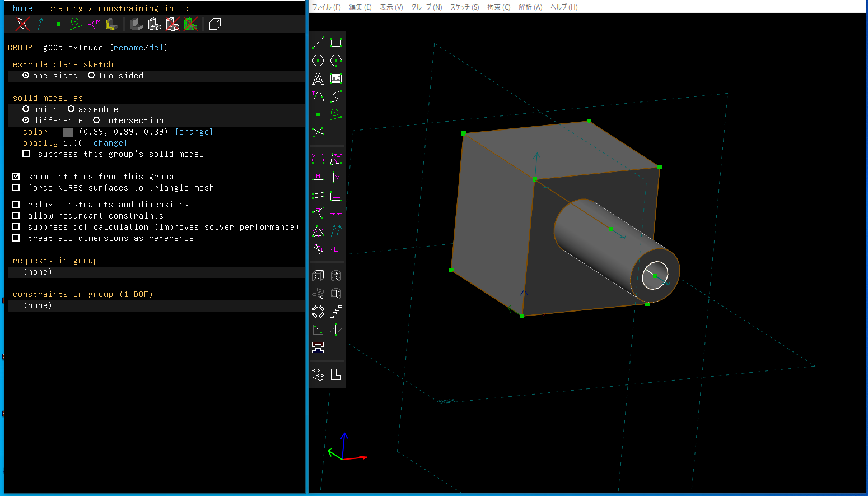Apply the distance dimension constraint (2.54)
The image size is (868, 496).
(318, 159)
